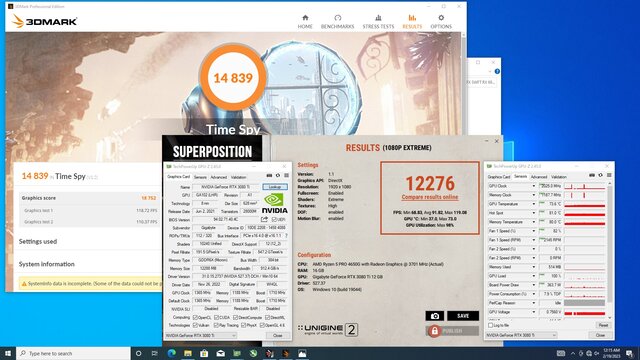Open the GPU Clock sensor dropdown
The height and width of the screenshot is (360, 640).
533,186
